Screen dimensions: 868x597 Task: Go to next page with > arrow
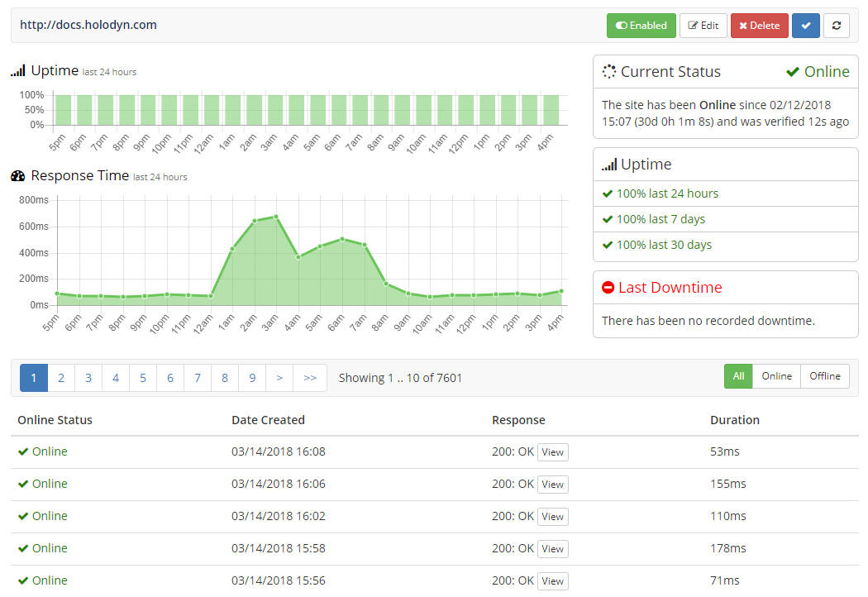[279, 378]
